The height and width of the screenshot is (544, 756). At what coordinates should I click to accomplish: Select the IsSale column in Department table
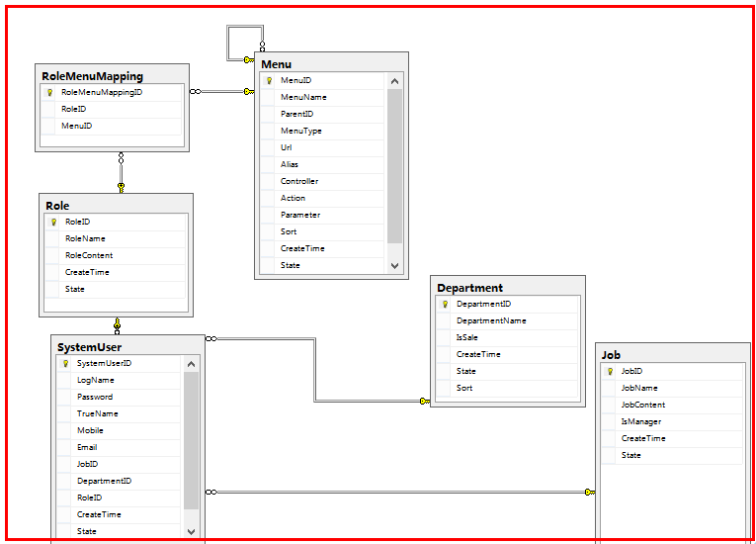[467, 338]
